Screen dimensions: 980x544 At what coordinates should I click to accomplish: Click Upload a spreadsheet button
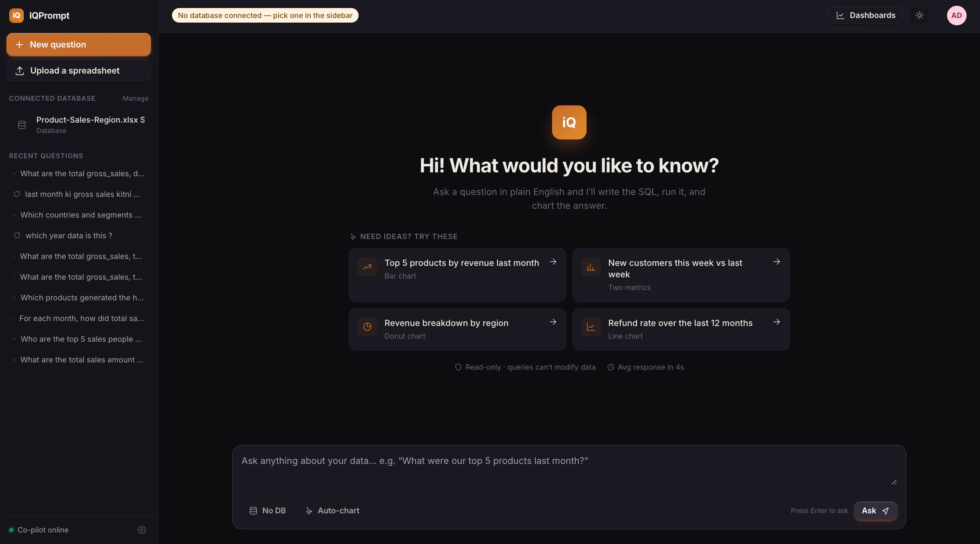click(x=79, y=70)
